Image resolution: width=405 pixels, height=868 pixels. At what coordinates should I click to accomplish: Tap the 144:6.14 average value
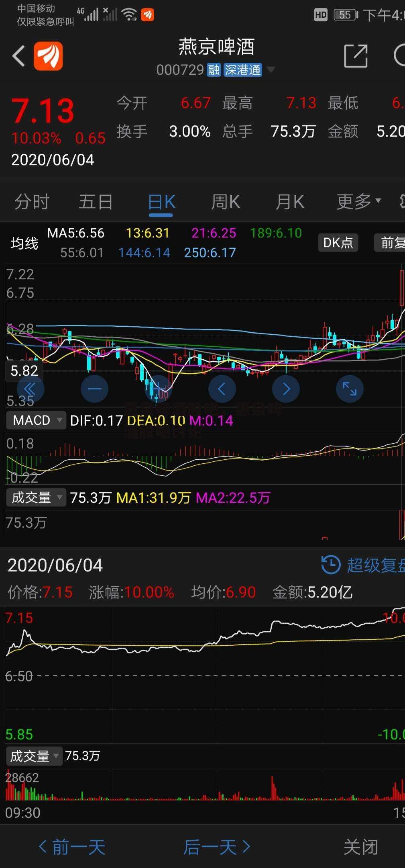[144, 253]
